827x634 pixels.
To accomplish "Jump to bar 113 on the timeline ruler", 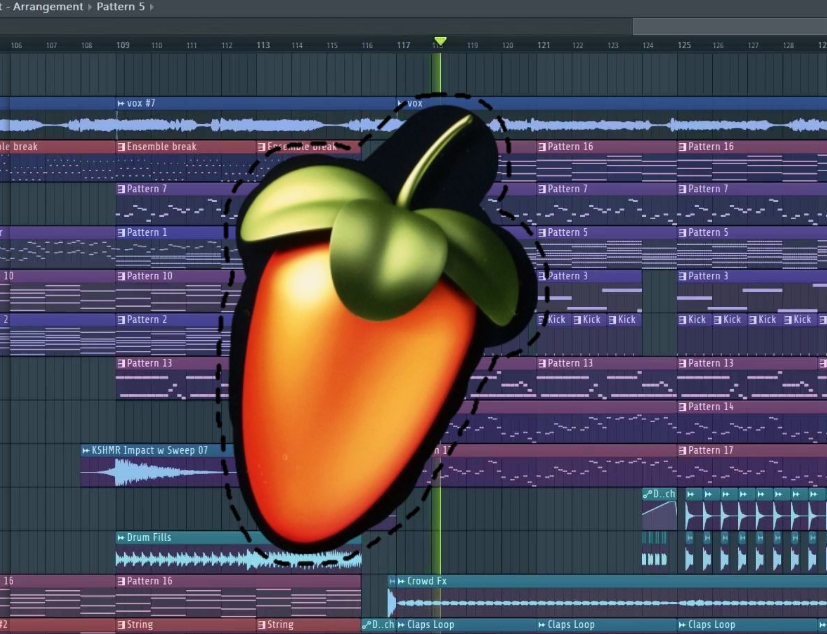I will 263,45.
